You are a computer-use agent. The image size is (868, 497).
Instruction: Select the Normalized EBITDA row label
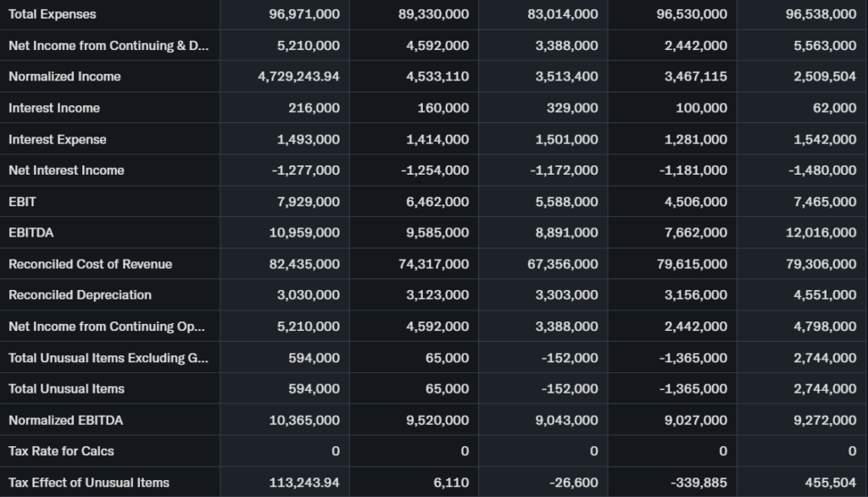click(x=66, y=420)
